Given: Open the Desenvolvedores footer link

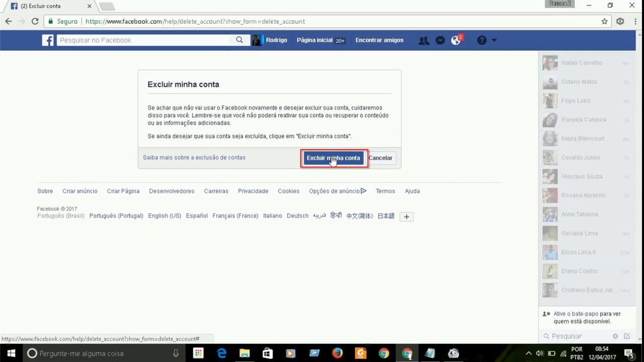Looking at the screenshot, I should tap(172, 191).
